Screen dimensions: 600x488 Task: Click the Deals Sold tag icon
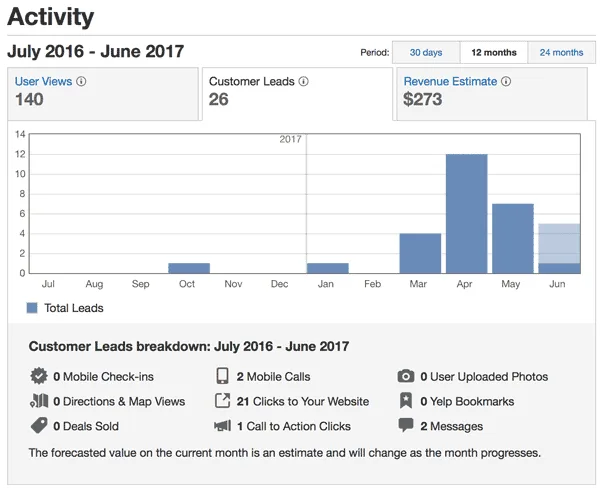(x=39, y=426)
